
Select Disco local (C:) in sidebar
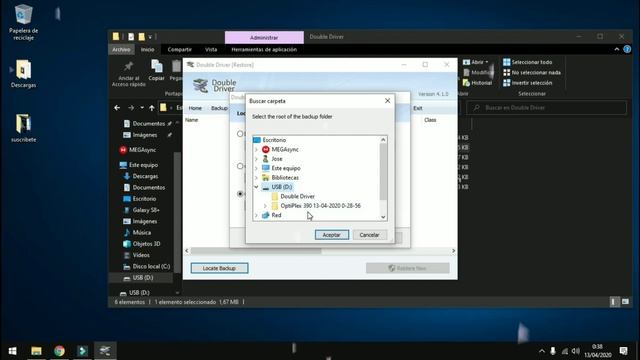(x=147, y=266)
